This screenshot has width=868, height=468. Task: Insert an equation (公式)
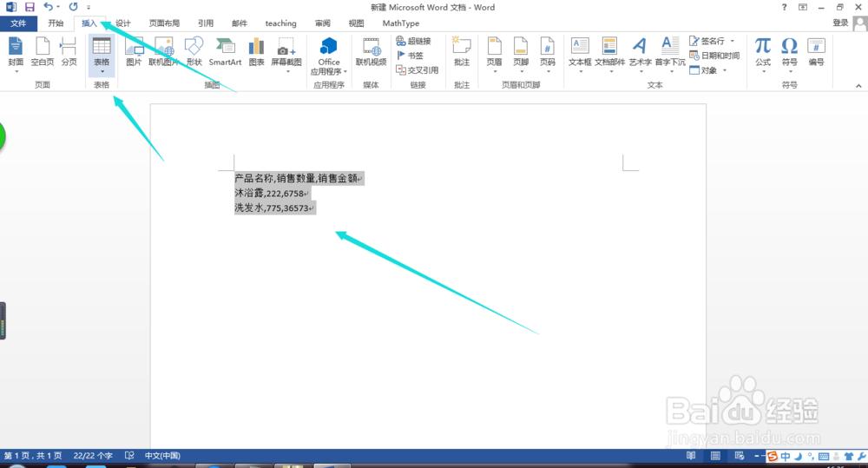tap(763, 55)
